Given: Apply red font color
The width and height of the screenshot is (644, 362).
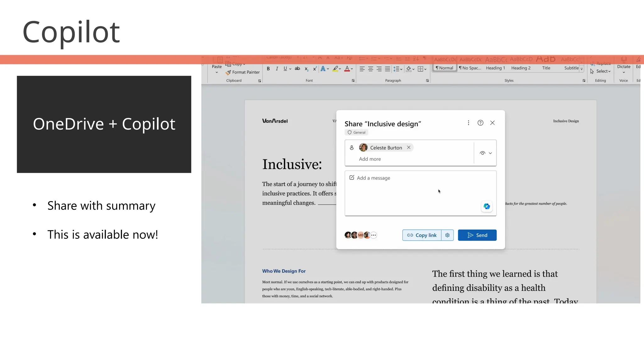Looking at the screenshot, I should (x=347, y=69).
